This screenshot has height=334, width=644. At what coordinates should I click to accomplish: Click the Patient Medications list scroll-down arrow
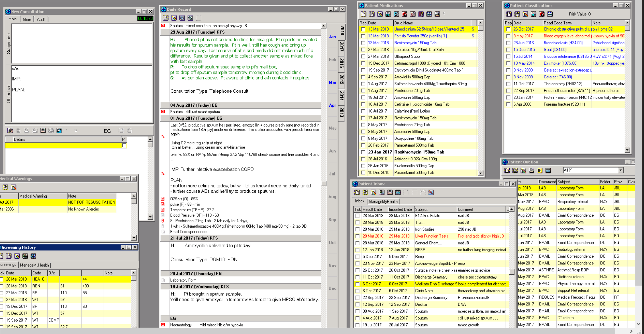click(x=480, y=173)
